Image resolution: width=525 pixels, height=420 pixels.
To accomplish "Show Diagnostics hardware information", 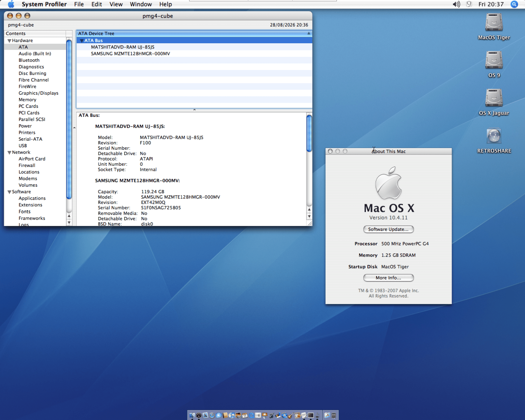I will click(x=31, y=67).
